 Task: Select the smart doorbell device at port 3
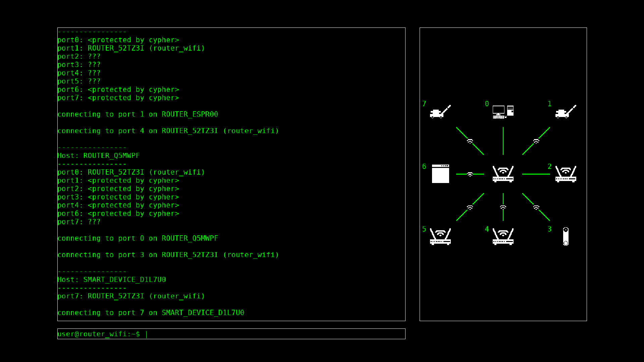[x=566, y=236]
